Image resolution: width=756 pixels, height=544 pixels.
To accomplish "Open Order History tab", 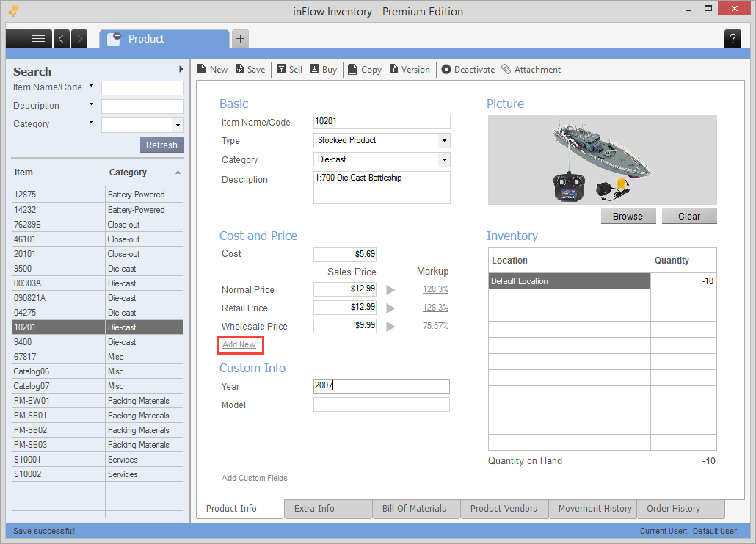I will tap(681, 509).
